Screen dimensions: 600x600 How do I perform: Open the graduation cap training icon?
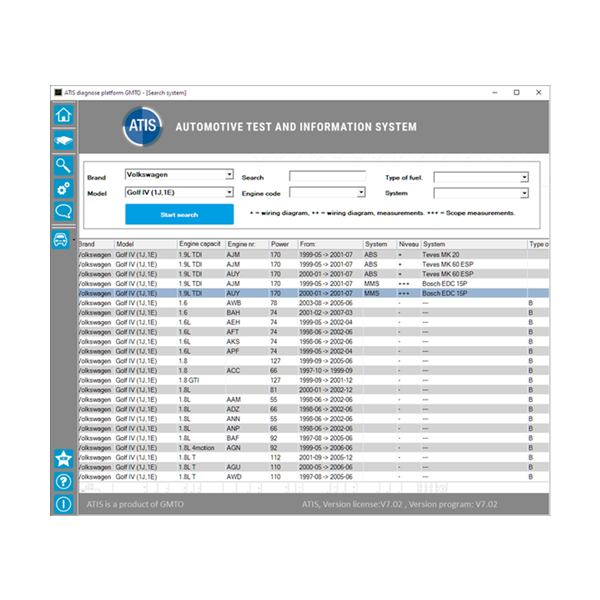[x=64, y=140]
